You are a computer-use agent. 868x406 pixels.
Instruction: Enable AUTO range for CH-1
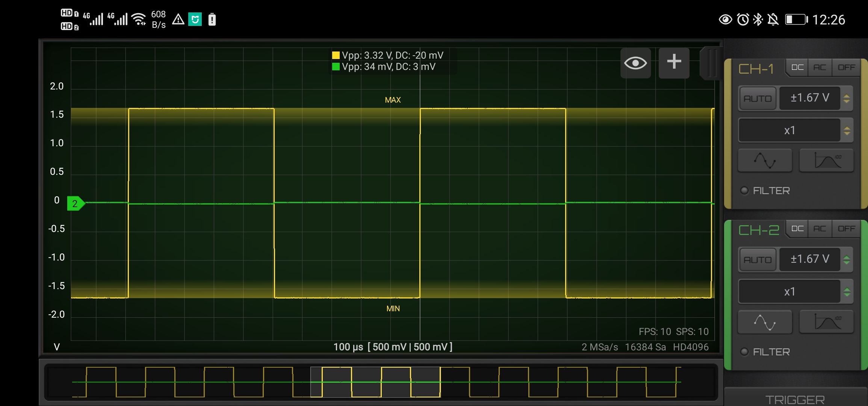(758, 98)
